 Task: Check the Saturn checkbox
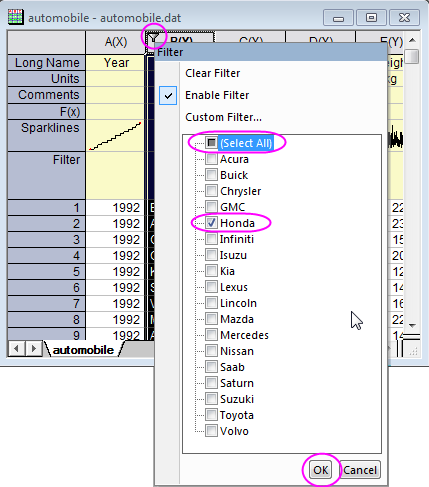[x=211, y=383]
